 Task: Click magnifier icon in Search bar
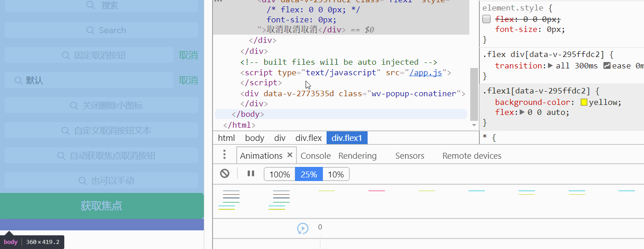[90, 30]
